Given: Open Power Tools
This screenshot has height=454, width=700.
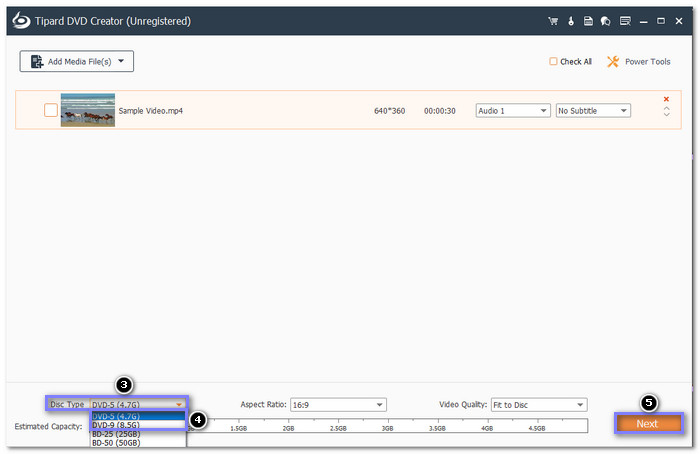Looking at the screenshot, I should (639, 62).
